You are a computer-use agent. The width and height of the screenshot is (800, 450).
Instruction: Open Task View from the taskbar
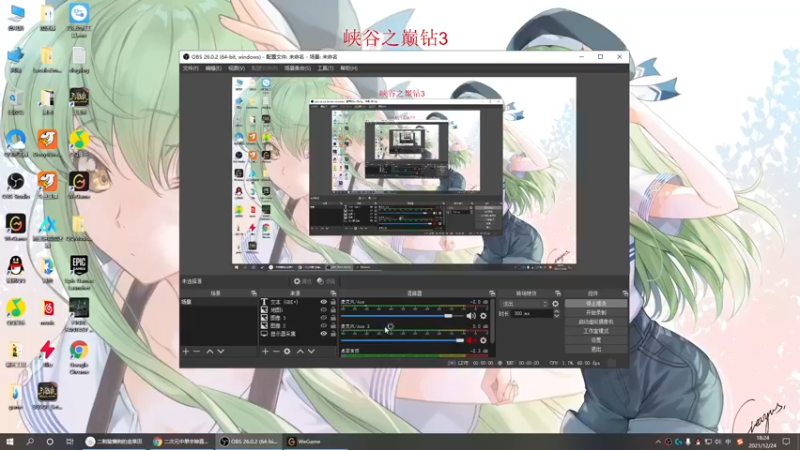70,442
